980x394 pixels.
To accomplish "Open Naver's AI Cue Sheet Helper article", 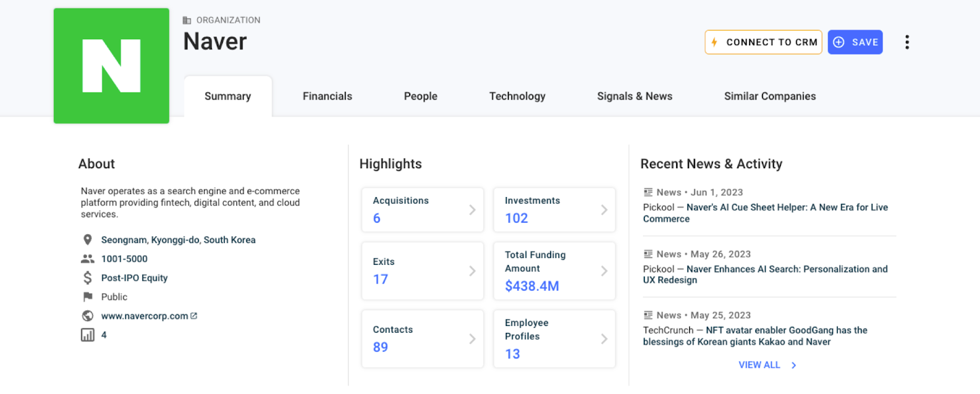I will 766,213.
